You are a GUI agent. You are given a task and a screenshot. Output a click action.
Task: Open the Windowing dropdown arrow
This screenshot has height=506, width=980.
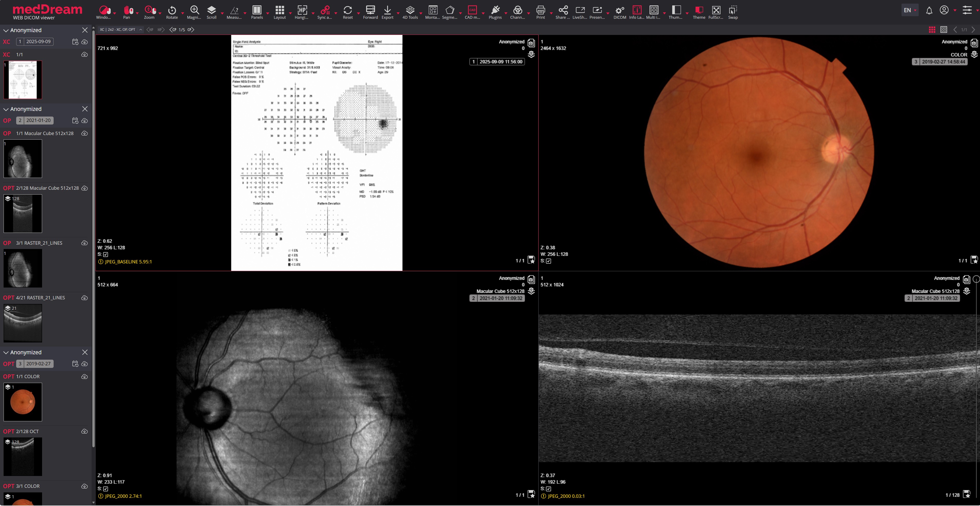click(x=114, y=13)
